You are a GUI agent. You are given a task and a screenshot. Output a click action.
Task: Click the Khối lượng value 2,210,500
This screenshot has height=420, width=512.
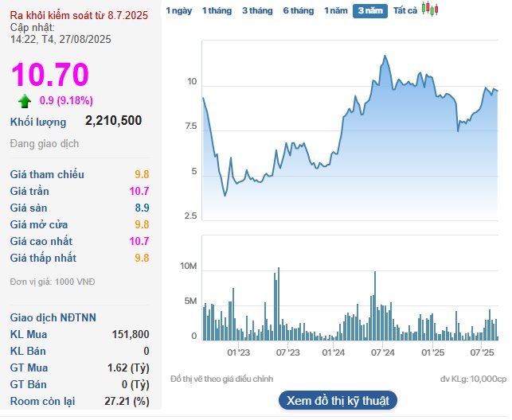tap(113, 121)
